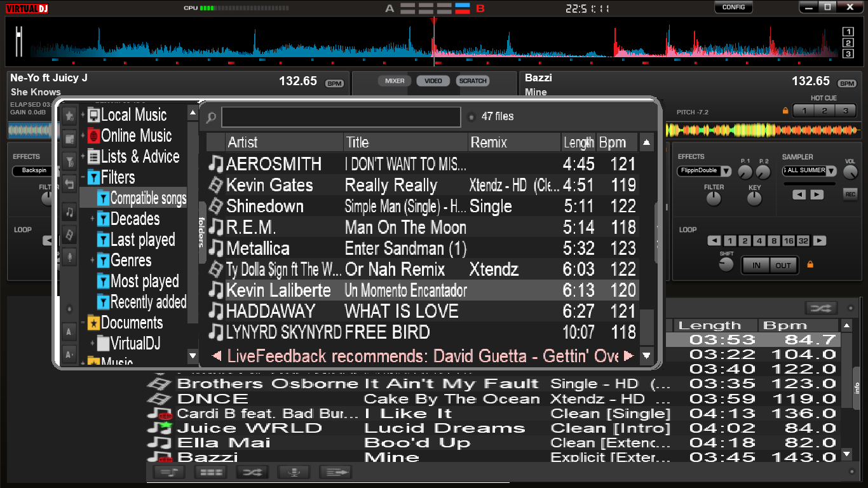
Task: Open the FlippinDouble effects dropdown
Action: [726, 171]
